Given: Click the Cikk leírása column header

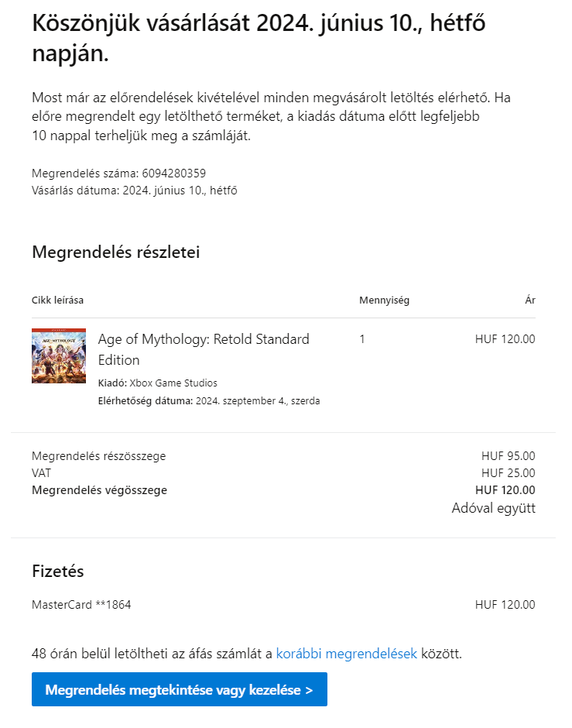Looking at the screenshot, I should coord(57,300).
